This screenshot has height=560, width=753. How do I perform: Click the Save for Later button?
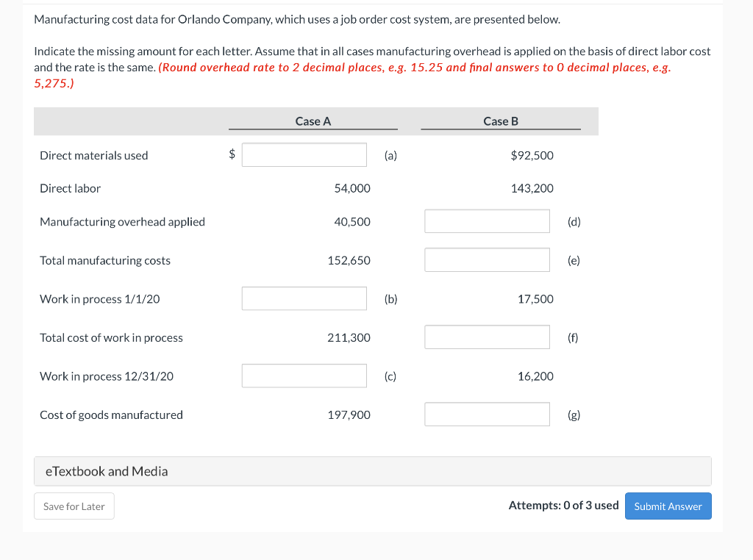74,506
